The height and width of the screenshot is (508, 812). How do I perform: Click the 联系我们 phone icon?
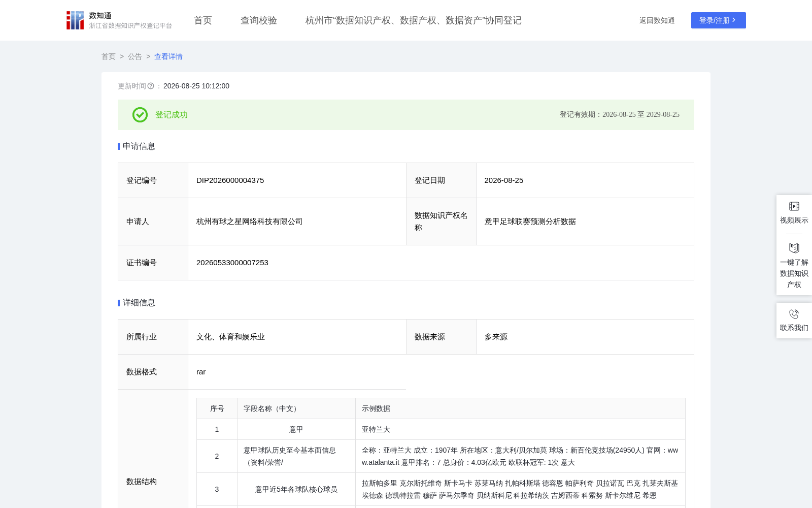794,314
